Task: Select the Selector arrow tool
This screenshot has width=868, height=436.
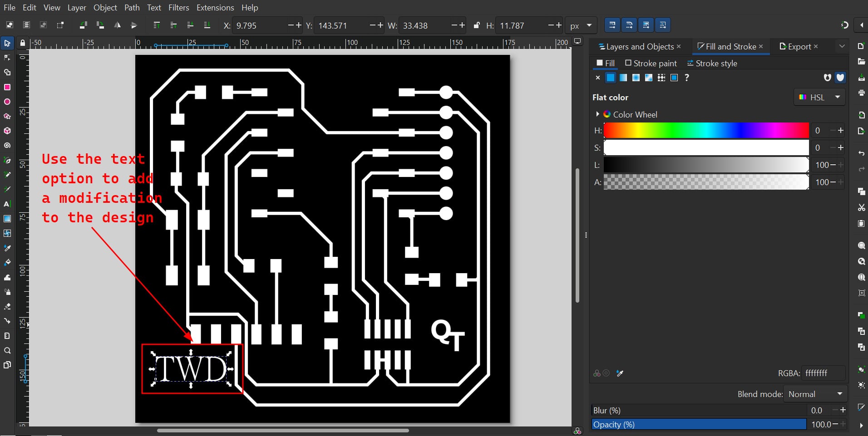Action: [x=7, y=44]
